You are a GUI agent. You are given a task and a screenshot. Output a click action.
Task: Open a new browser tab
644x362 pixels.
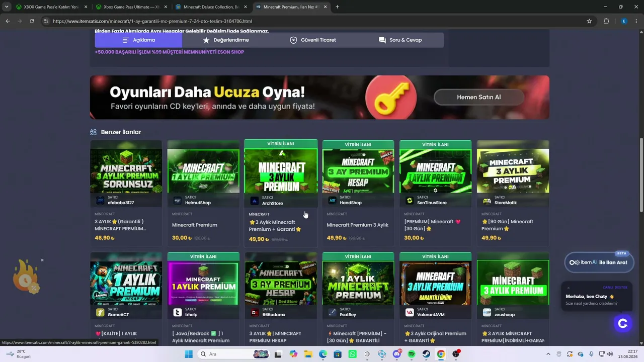click(337, 7)
